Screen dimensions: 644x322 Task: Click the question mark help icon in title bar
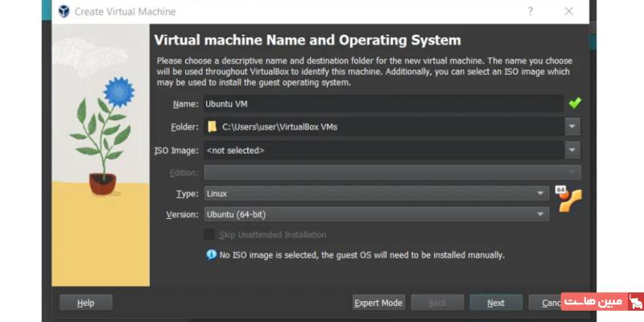pyautogui.click(x=530, y=11)
